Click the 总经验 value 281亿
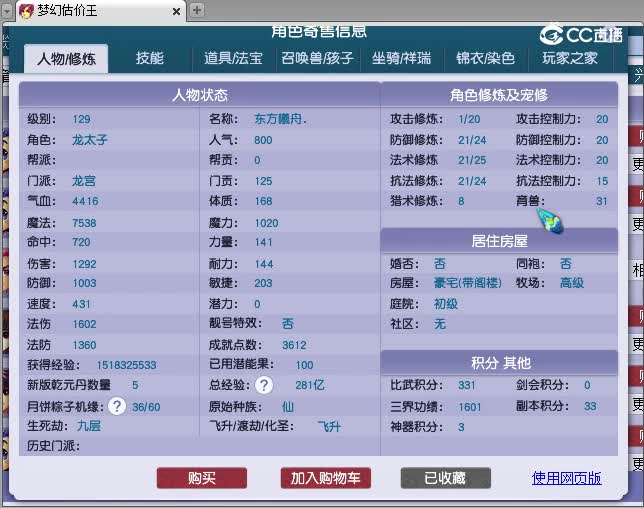Screen dimensions: 644x508 tap(310, 385)
